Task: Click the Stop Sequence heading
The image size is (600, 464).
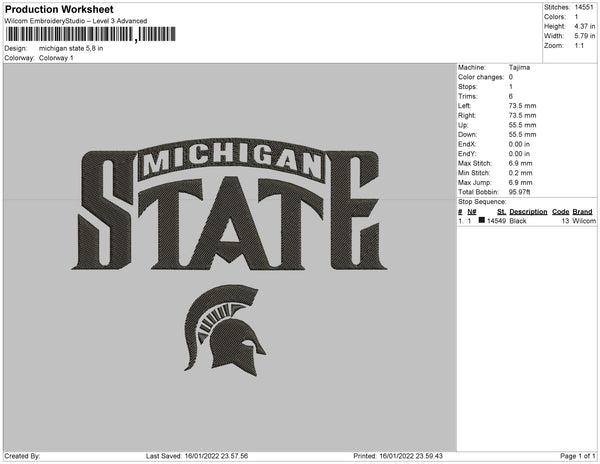Action: coord(482,202)
